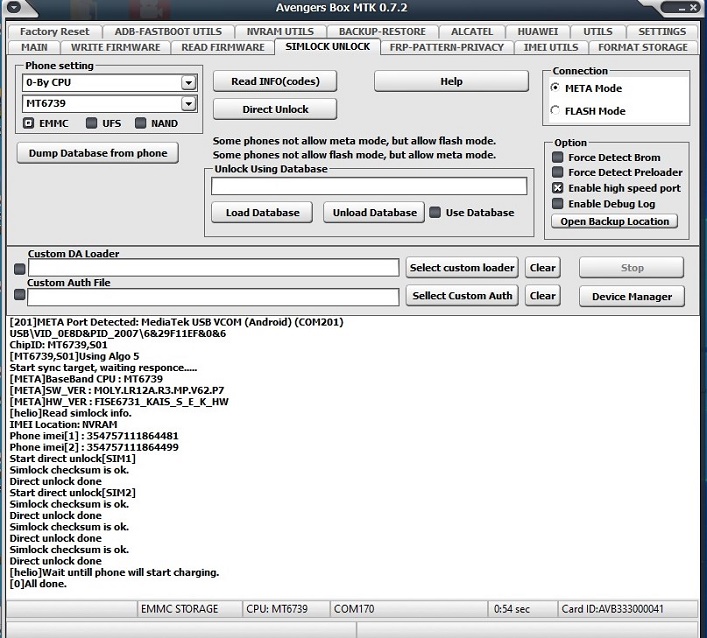Select the ALCATEL tab
Screen dimensions: 707x638
coord(472,31)
